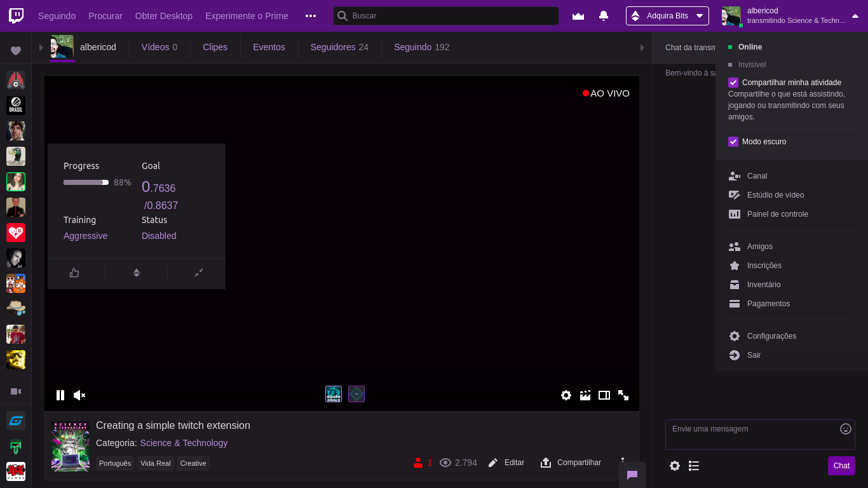Expand the left sidebar arrow
The height and width of the screenshot is (488, 868).
pos(41,48)
